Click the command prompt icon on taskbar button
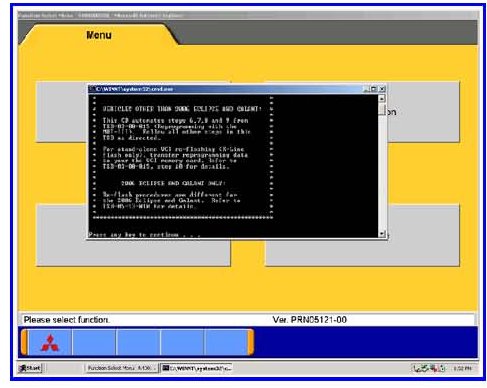This screenshot has height=388, width=487. [x=166, y=368]
